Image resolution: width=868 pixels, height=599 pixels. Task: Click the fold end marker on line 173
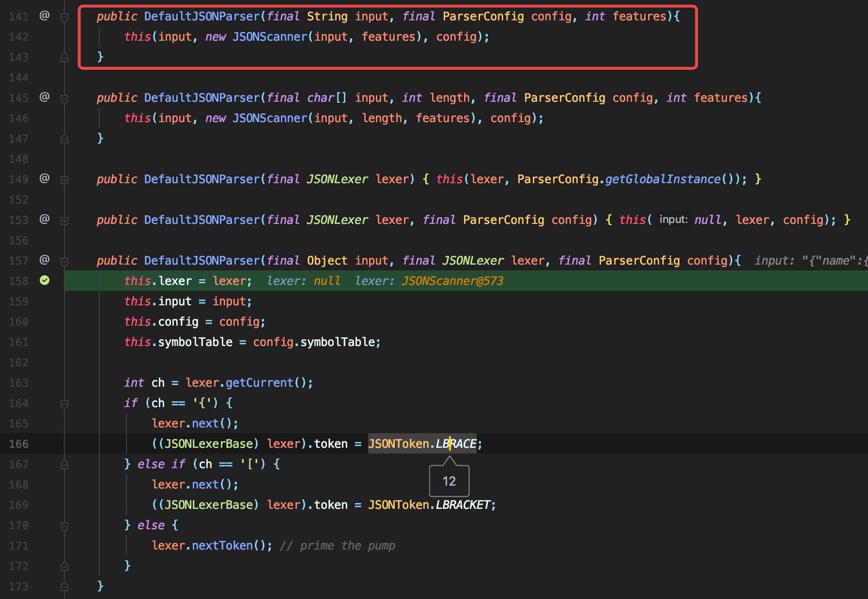64,587
